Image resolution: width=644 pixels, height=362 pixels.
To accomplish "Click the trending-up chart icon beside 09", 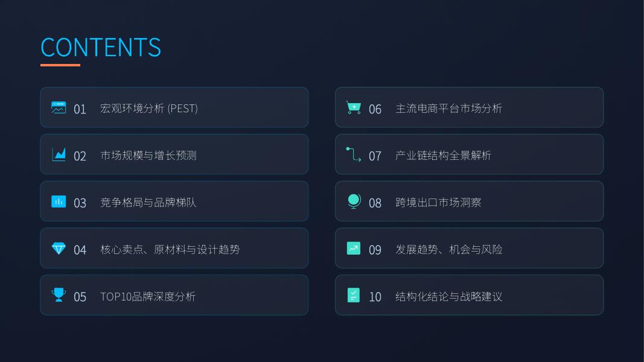I will (354, 249).
